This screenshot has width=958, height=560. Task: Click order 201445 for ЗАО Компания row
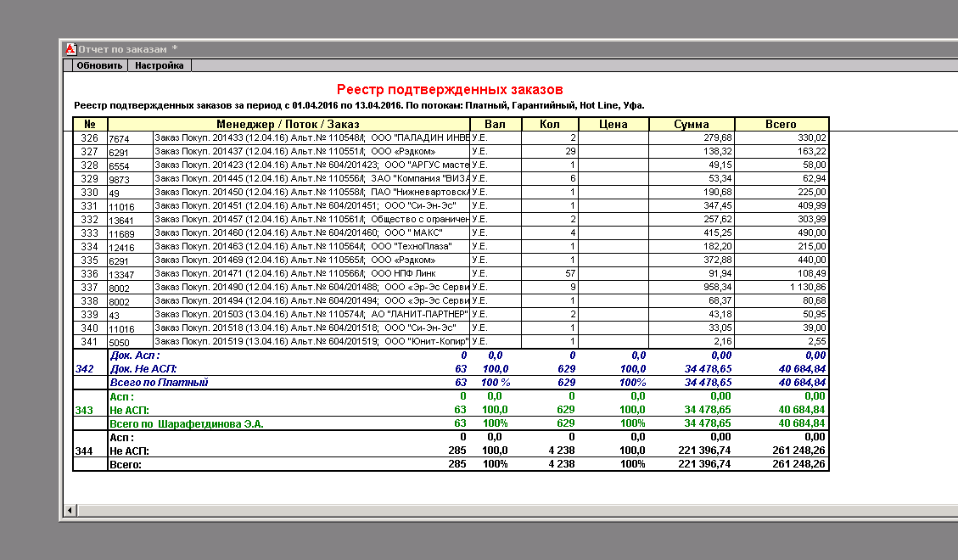[x=311, y=178]
